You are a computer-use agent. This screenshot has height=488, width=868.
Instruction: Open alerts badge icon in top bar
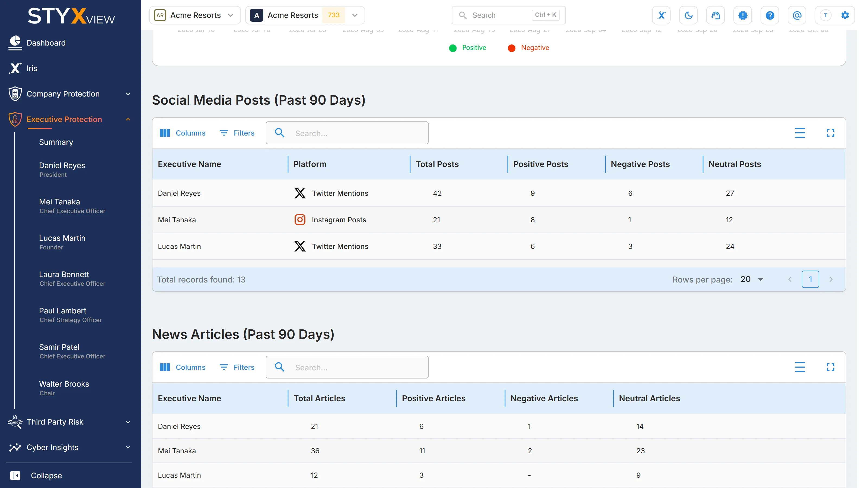743,15
